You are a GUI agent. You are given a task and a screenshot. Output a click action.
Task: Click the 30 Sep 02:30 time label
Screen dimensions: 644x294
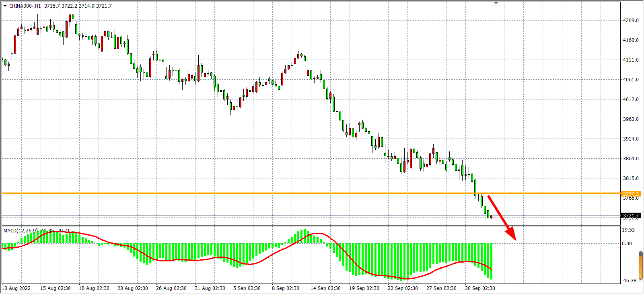point(480,288)
